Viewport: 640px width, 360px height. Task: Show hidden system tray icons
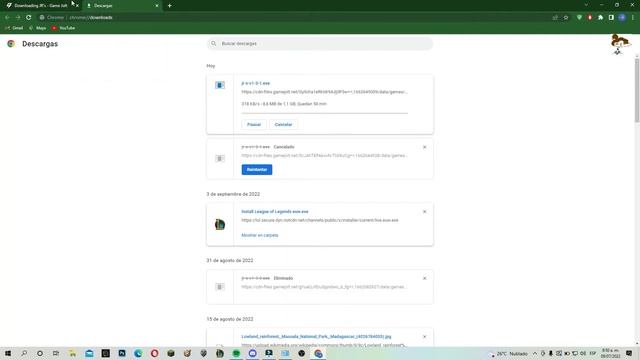point(535,353)
